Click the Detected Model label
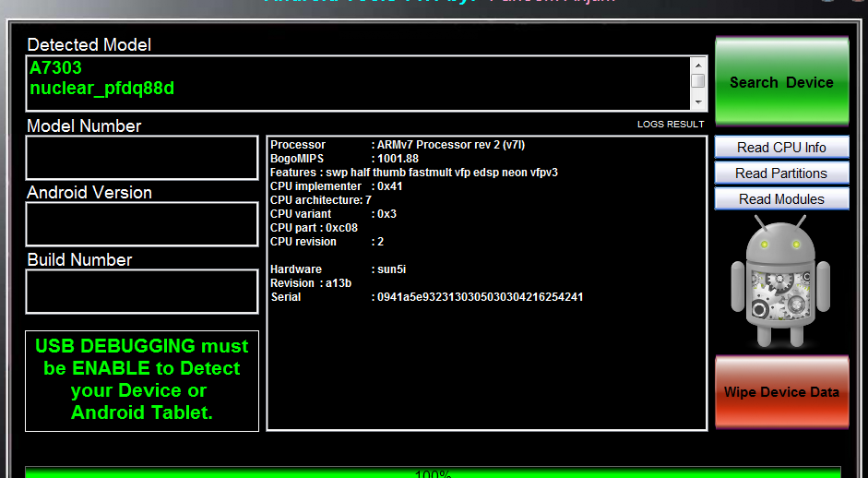This screenshot has width=868, height=478. pyautogui.click(x=89, y=45)
